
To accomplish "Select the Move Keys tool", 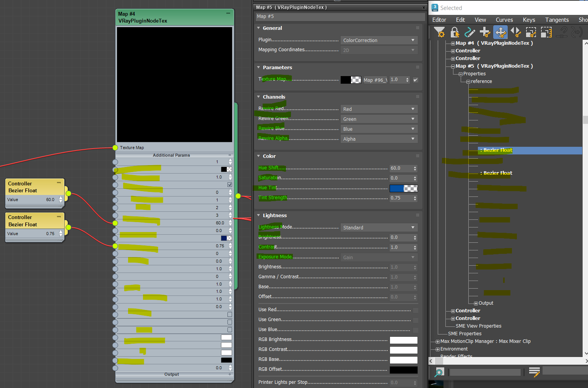I will coord(500,32).
